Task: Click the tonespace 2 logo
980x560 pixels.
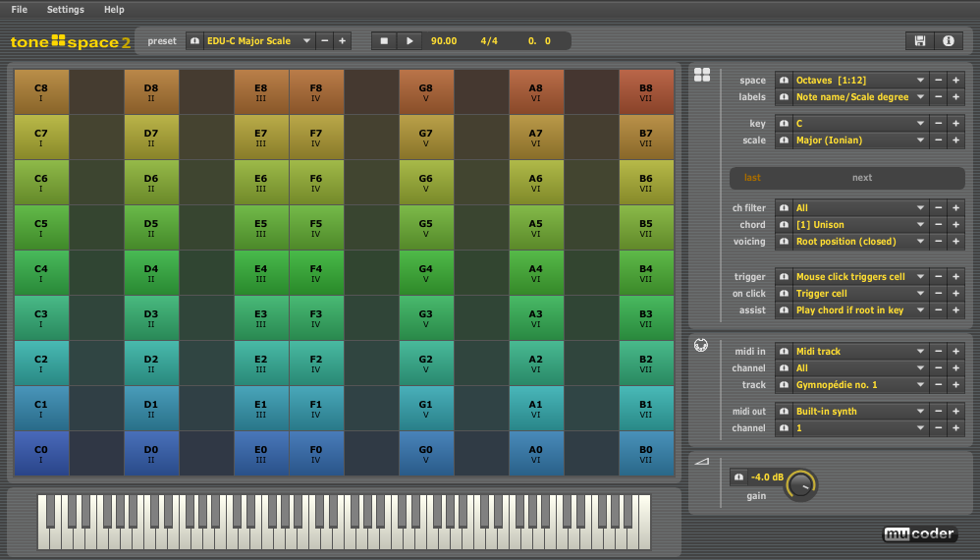Action: [x=70, y=42]
